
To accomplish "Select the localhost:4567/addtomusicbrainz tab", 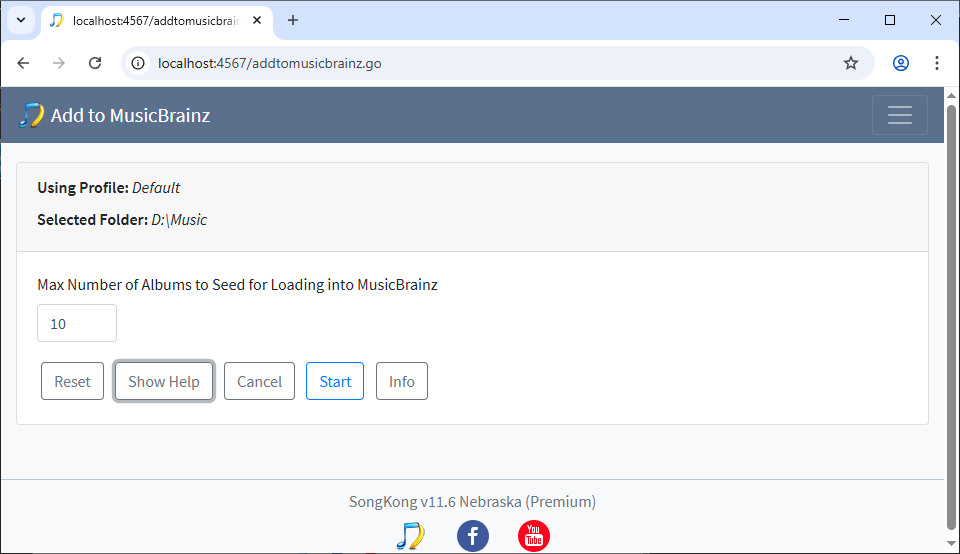I will [x=157, y=21].
